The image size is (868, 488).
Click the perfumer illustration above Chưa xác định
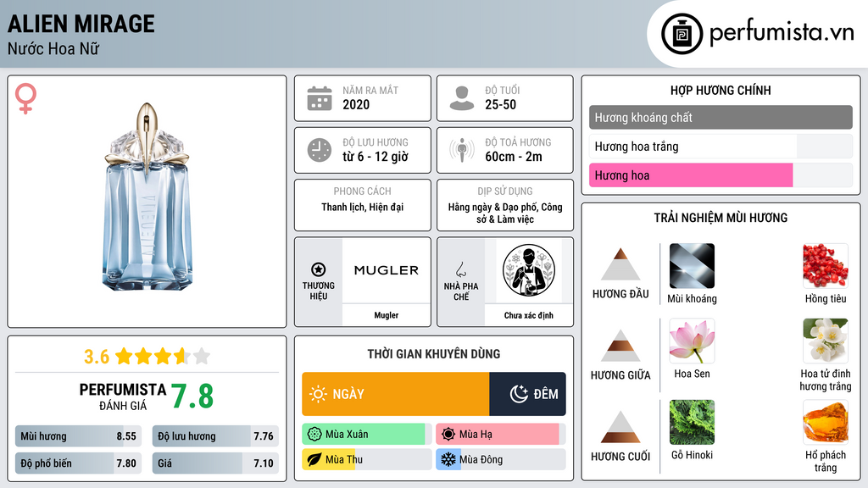click(529, 270)
